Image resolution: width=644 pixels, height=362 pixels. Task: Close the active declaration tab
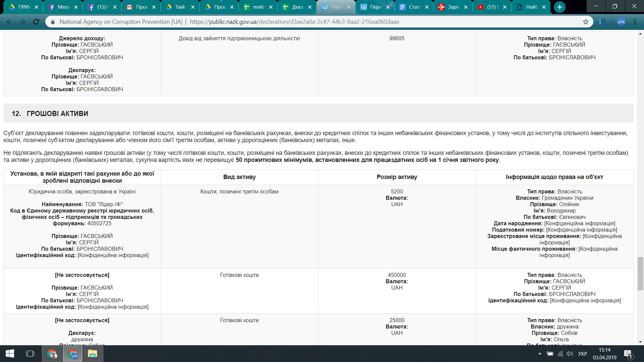pyautogui.click(x=349, y=7)
